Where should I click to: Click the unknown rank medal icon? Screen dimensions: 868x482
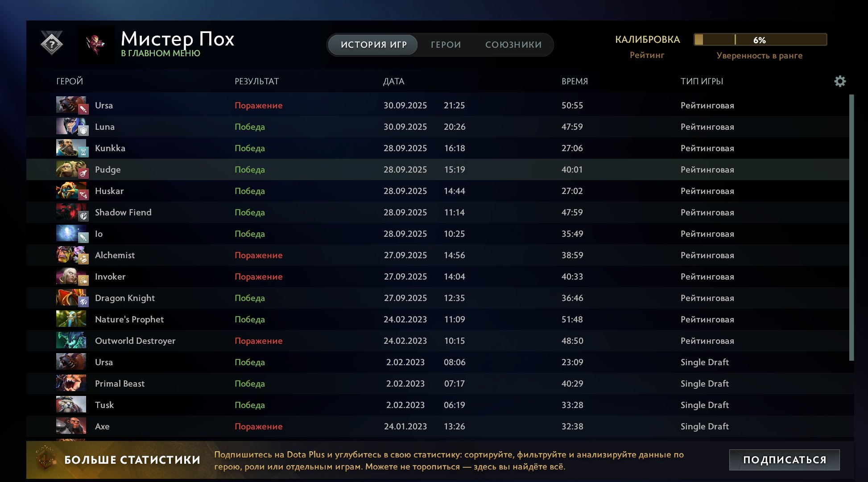tap(52, 43)
